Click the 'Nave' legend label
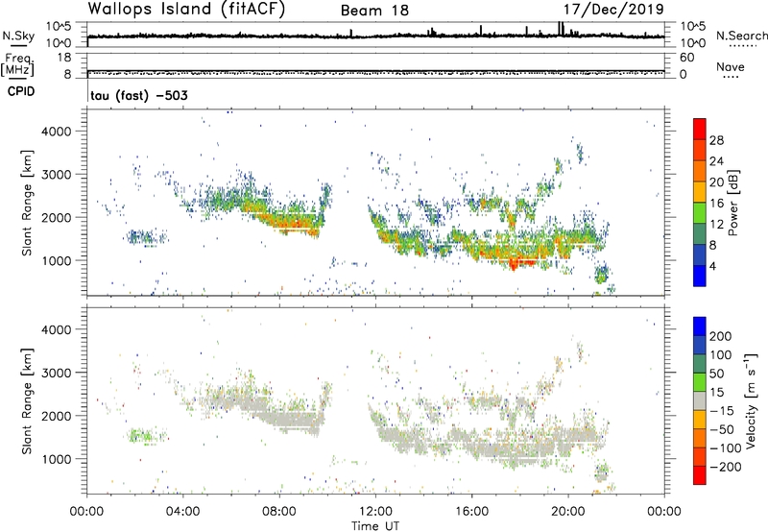Screen dimensions: 768x532 coord(731,67)
